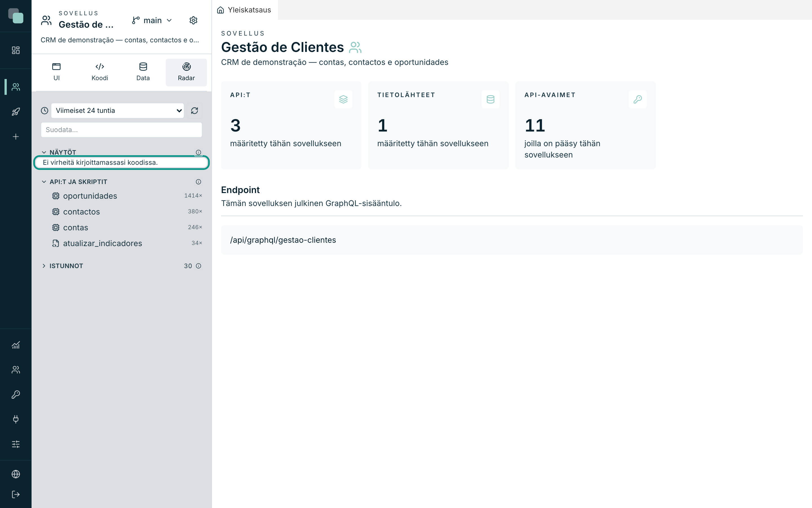Click the layers icon on API:T card

pyautogui.click(x=343, y=99)
